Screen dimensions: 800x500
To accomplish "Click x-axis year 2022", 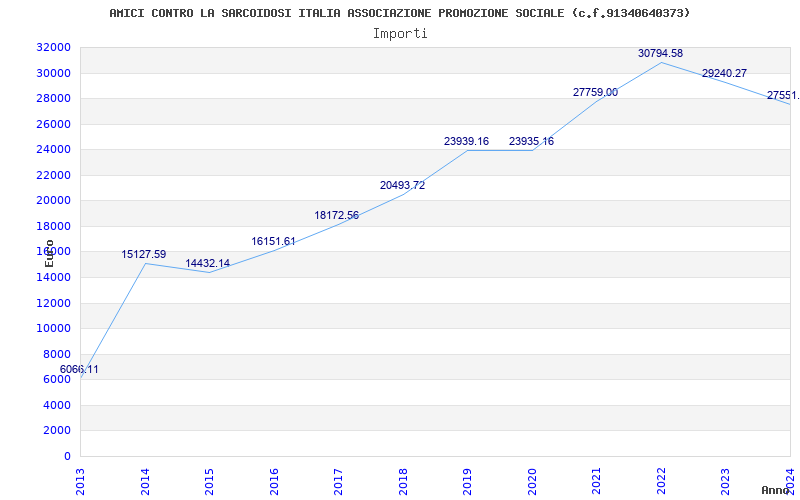I will pos(661,482).
